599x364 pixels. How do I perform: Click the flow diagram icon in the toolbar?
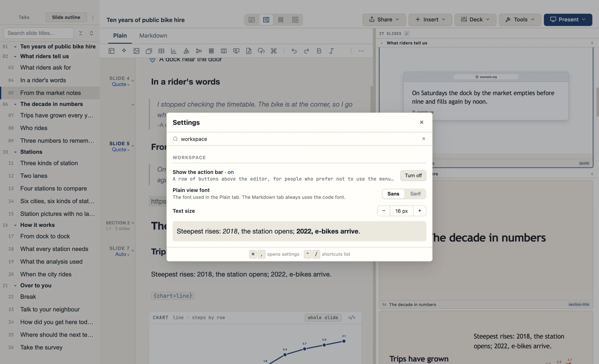click(x=199, y=51)
